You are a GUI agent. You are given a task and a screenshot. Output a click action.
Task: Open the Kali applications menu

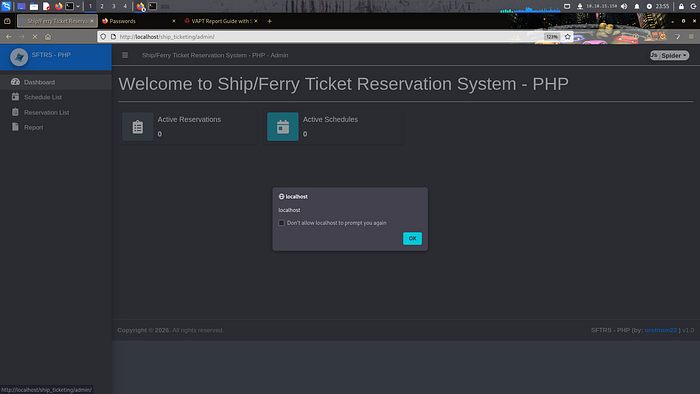coord(6,6)
